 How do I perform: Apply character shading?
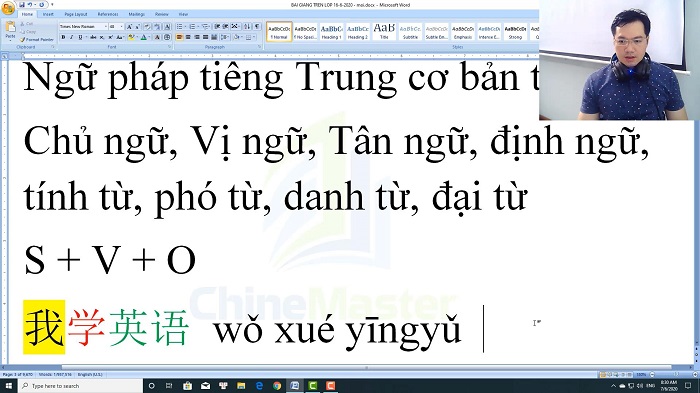pos(157,37)
